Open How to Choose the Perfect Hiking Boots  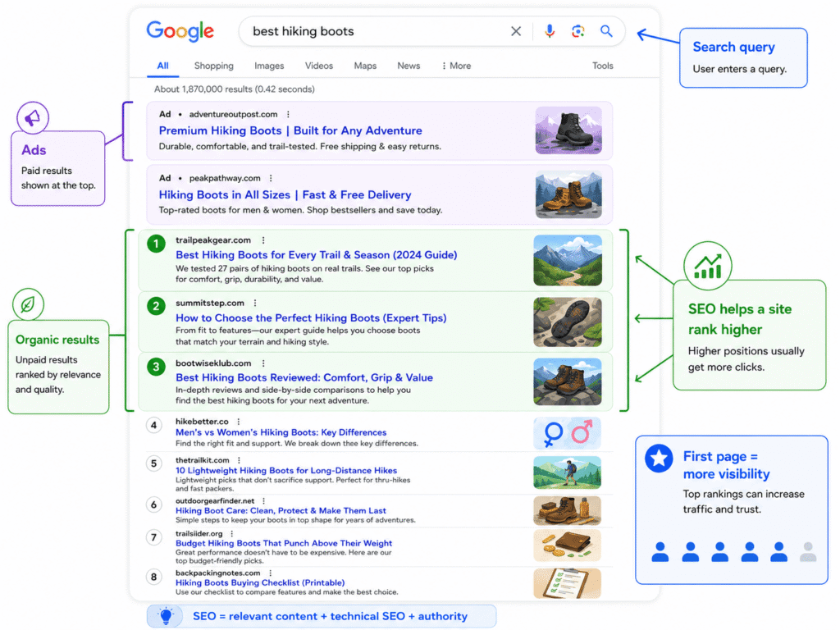pyautogui.click(x=311, y=318)
